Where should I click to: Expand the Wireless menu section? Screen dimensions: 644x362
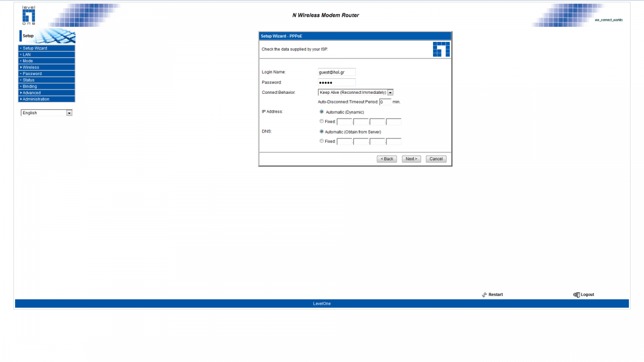(x=47, y=68)
